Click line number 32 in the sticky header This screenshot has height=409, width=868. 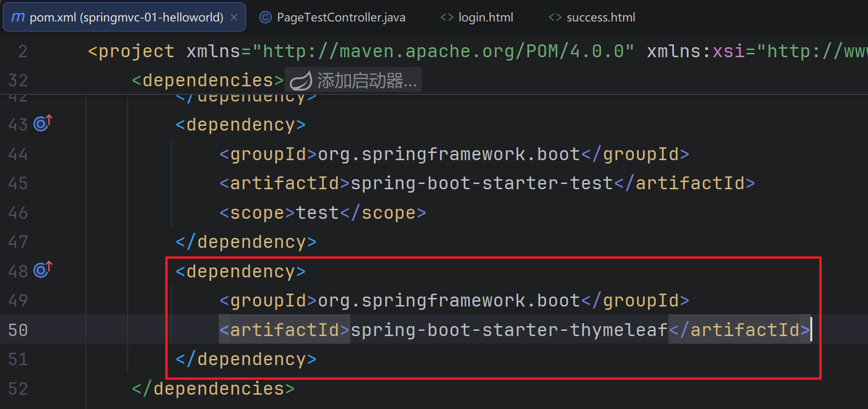point(18,80)
